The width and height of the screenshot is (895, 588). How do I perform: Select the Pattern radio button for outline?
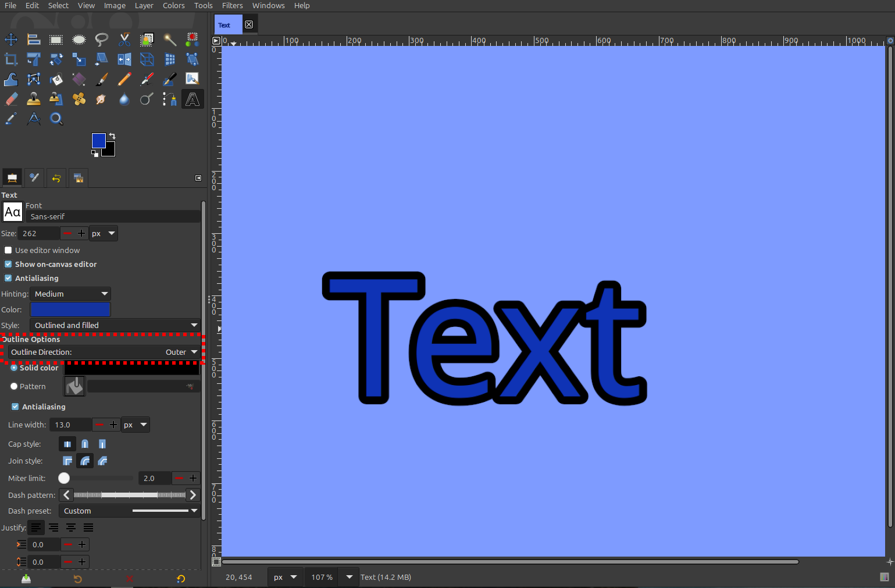click(14, 386)
